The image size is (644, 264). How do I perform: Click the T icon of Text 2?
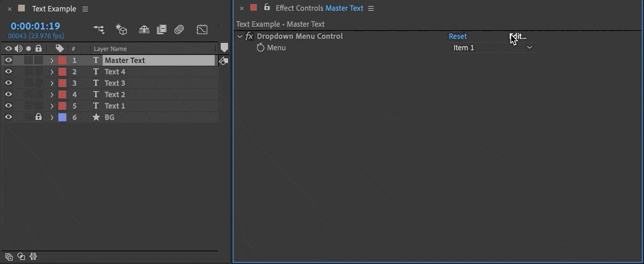point(96,94)
